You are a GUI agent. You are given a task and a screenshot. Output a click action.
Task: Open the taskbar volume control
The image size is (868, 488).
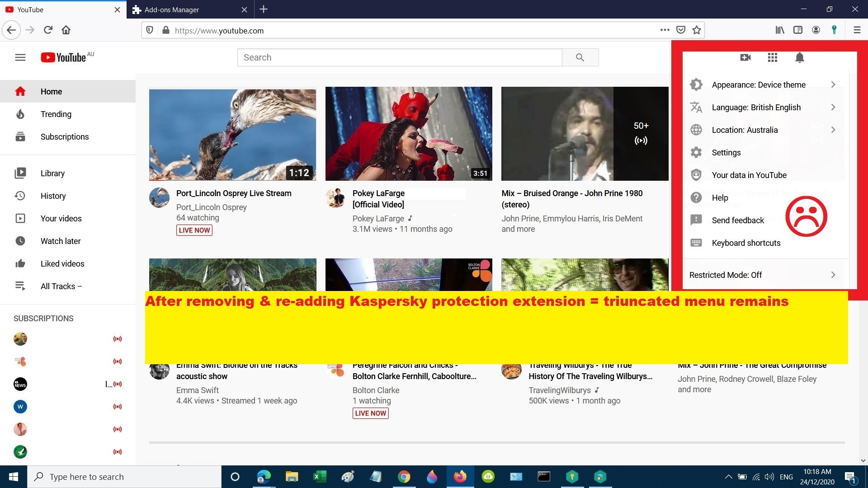click(769, 477)
